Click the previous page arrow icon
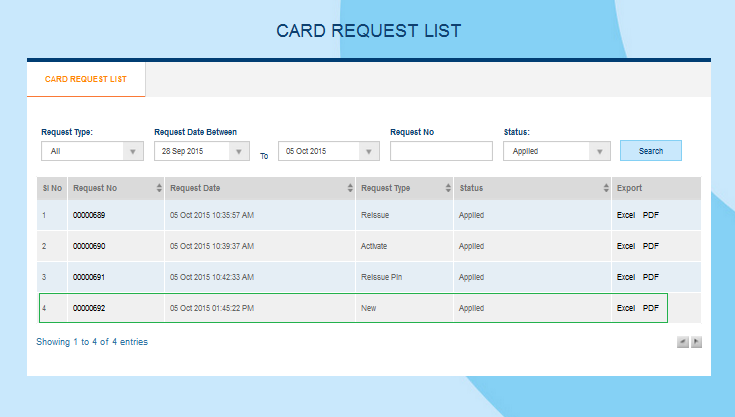Screen dimensions: 735x417 click(683, 341)
